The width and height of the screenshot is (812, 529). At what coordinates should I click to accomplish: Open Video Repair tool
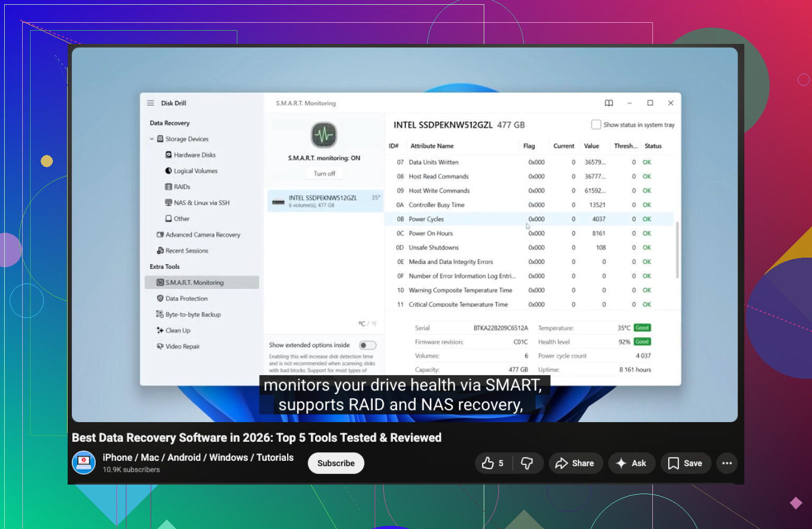point(182,346)
